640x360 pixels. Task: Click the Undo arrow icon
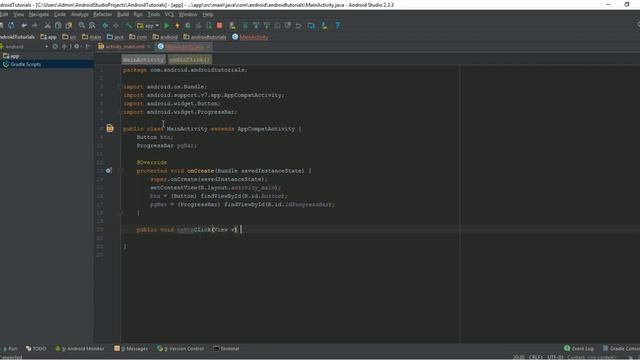[x=24, y=25]
